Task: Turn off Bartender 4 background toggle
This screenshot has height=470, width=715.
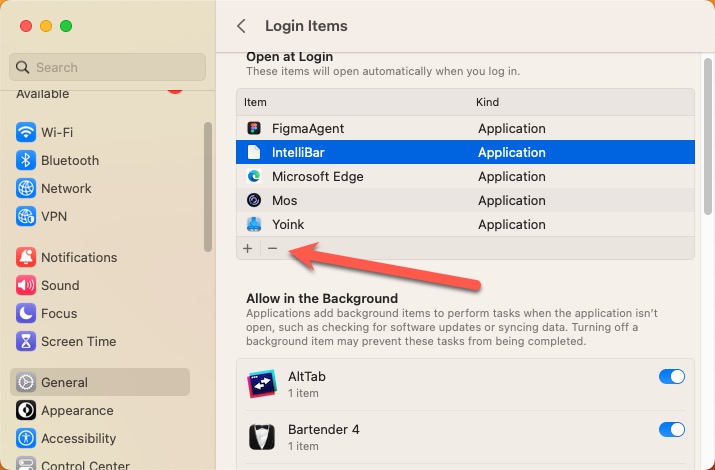Action: tap(672, 429)
